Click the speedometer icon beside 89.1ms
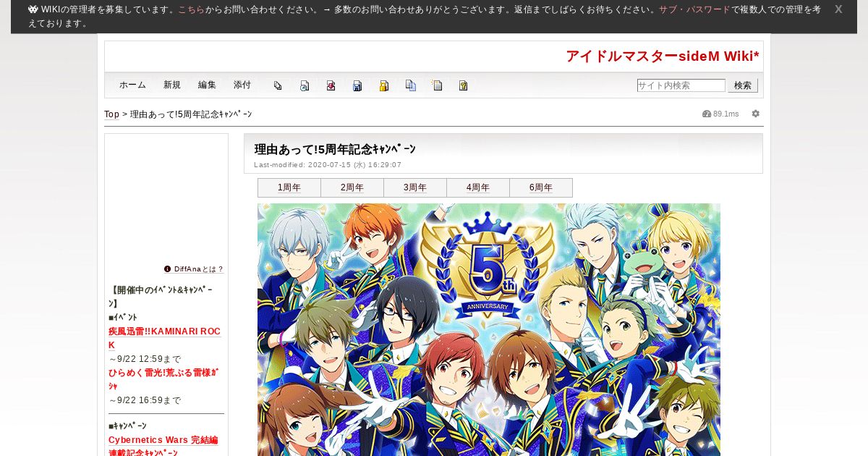This screenshot has height=456, width=868. (x=707, y=114)
